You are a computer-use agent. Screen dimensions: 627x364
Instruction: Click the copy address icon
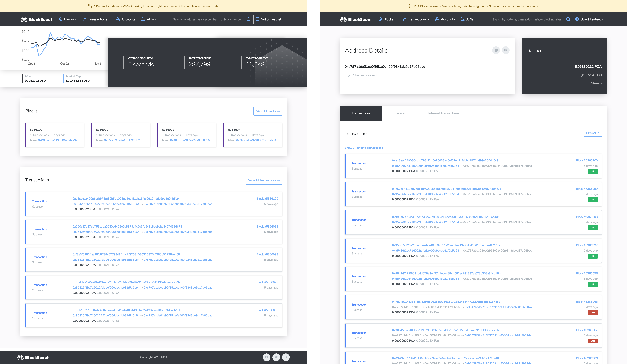[496, 50]
